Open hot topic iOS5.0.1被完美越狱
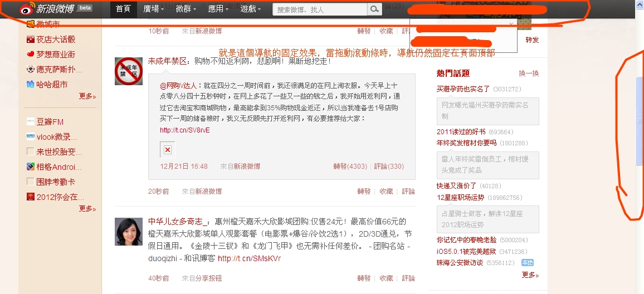Viewport: 644px width, 294px height. 467,251
